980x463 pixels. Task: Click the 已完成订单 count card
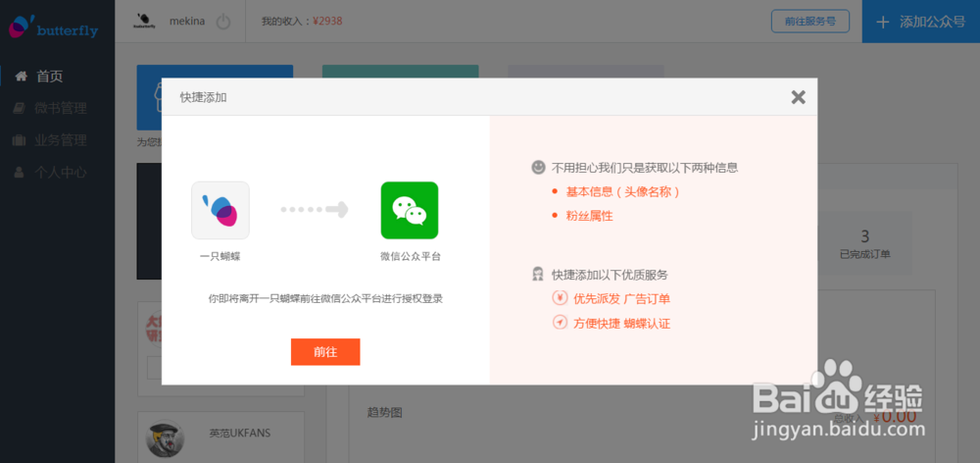(x=865, y=244)
